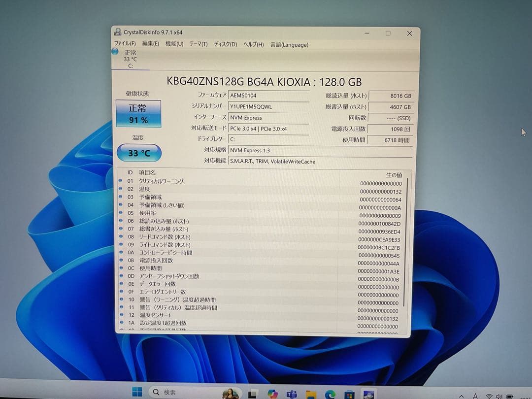Viewport: 532px width, 399px height.
Task: Open the Windows Start menu
Action: pos(137,393)
